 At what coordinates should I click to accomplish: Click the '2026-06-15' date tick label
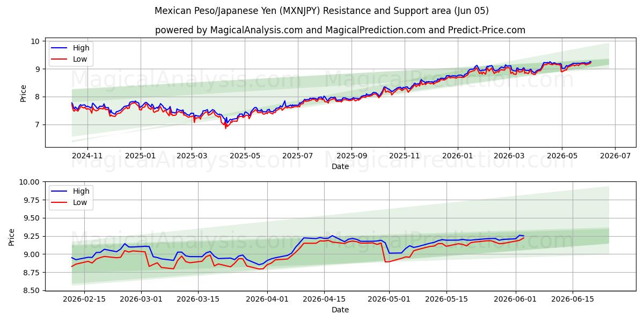pos(572,299)
